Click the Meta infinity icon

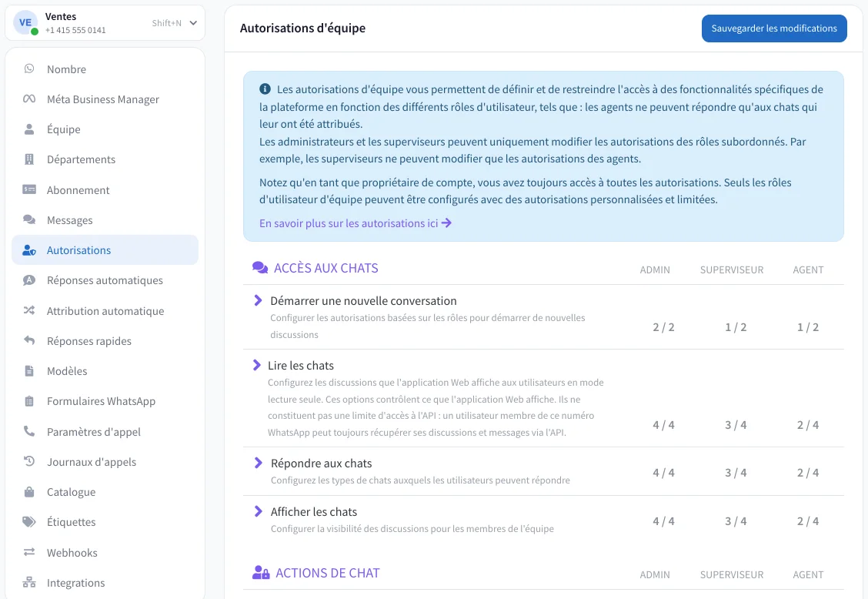coord(29,99)
